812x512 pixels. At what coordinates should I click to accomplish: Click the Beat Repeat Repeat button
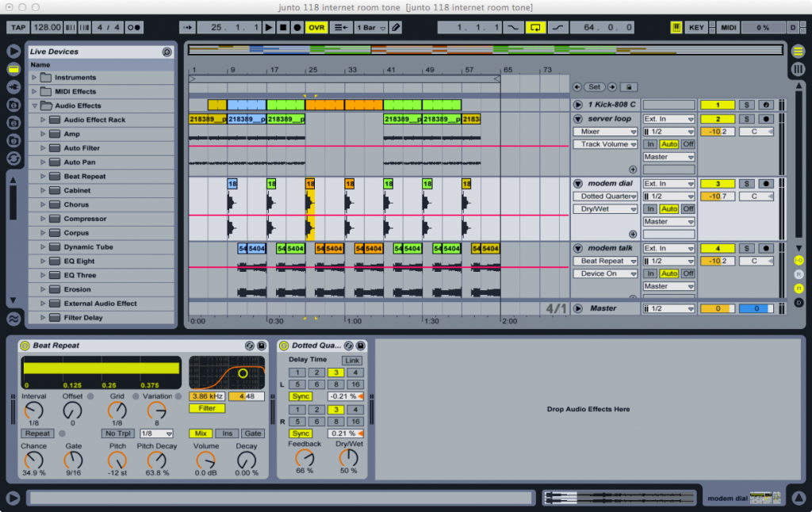(x=37, y=434)
